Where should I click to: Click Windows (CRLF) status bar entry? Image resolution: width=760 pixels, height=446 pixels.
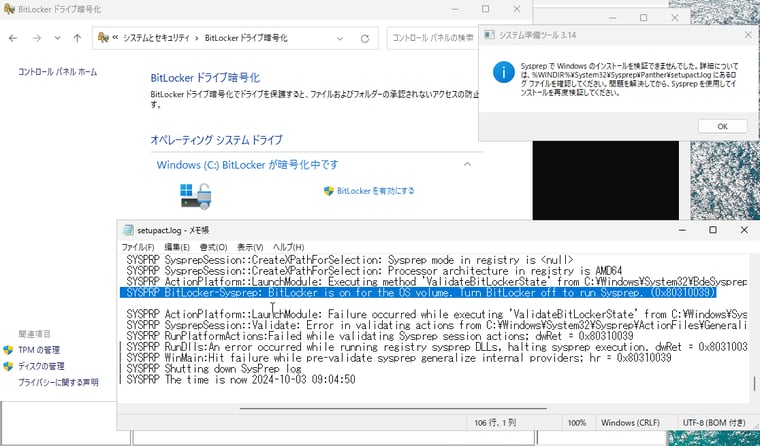tap(630, 423)
